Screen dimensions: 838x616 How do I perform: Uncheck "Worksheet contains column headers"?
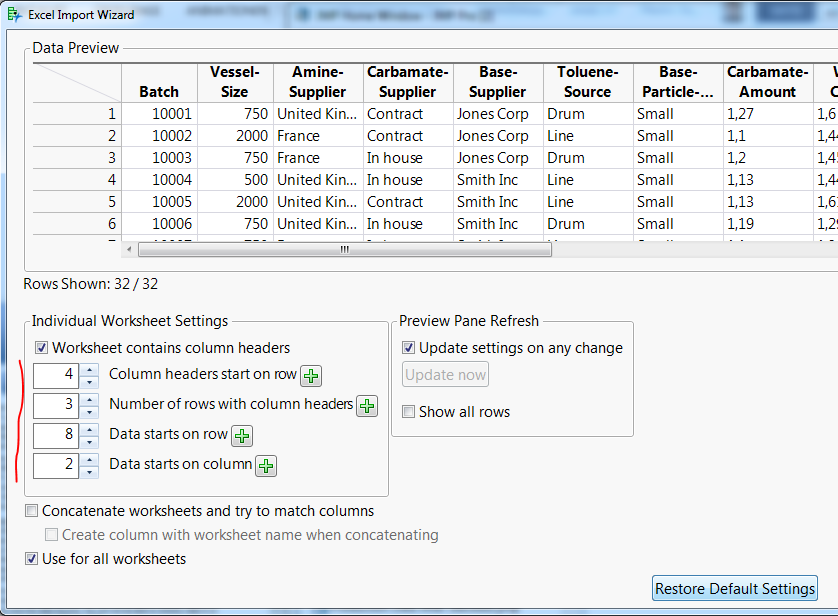41,345
